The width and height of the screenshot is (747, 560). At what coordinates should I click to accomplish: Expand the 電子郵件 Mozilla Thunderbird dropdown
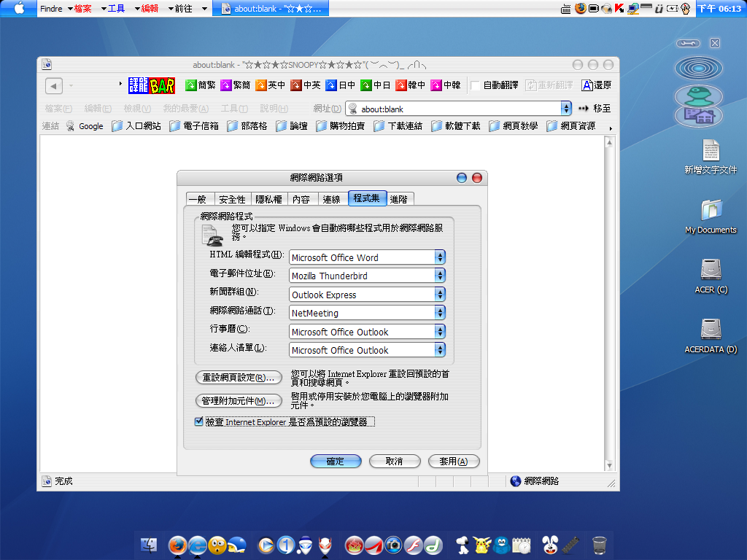point(439,276)
